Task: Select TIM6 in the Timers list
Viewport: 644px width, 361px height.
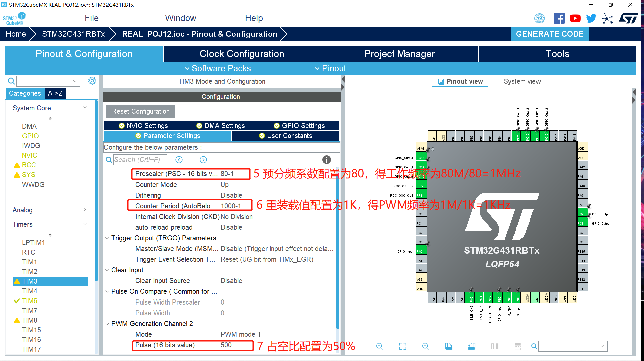Action: pyautogui.click(x=30, y=301)
